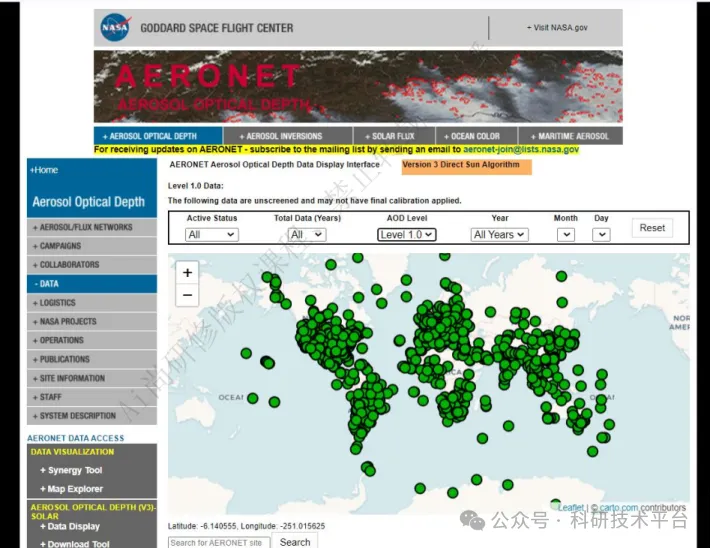Viewport: 711px width, 548px height.
Task: Open the Download Tool link
Action: [75, 543]
